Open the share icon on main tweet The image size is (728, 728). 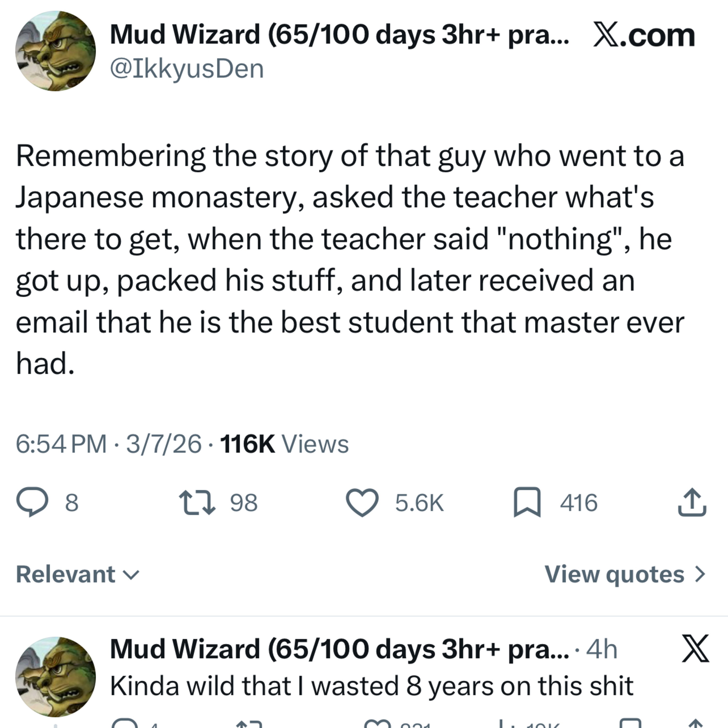(692, 502)
